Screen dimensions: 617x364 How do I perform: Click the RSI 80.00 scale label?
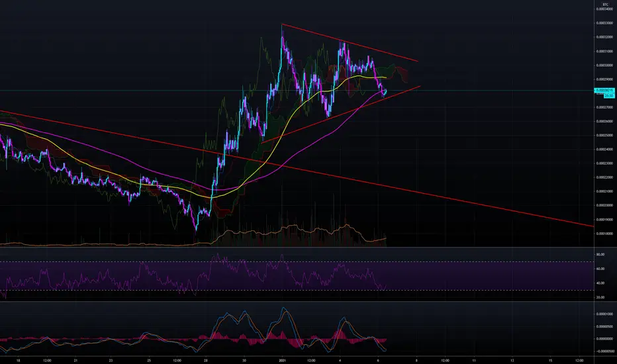point(600,255)
